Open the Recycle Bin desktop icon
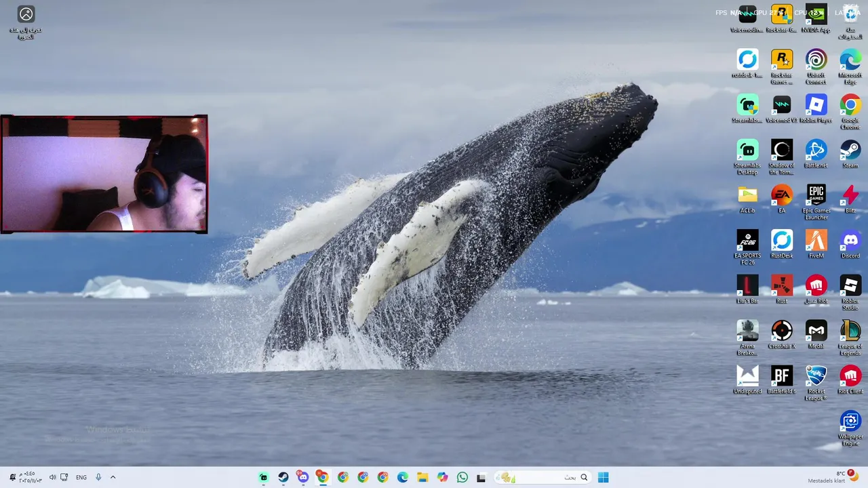The image size is (868, 488). tap(850, 20)
